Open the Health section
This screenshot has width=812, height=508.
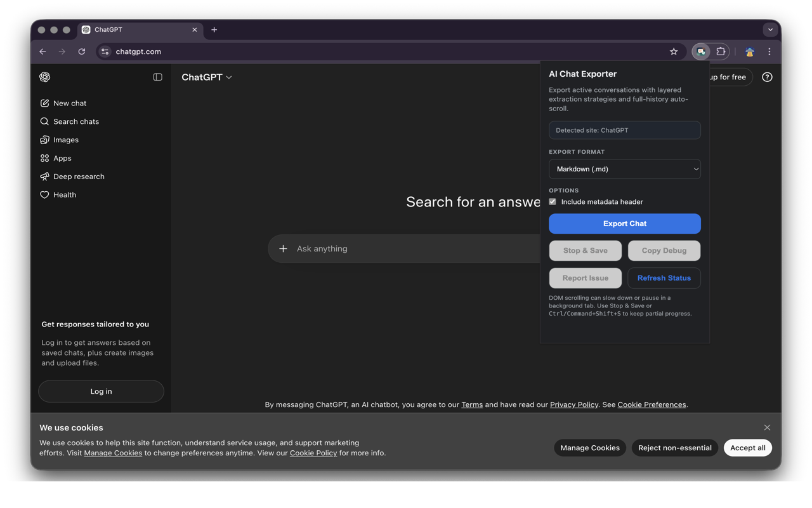pos(101,195)
